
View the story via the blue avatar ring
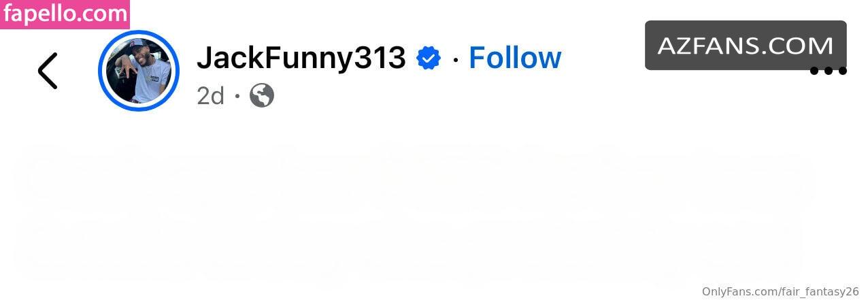pyautogui.click(x=139, y=71)
